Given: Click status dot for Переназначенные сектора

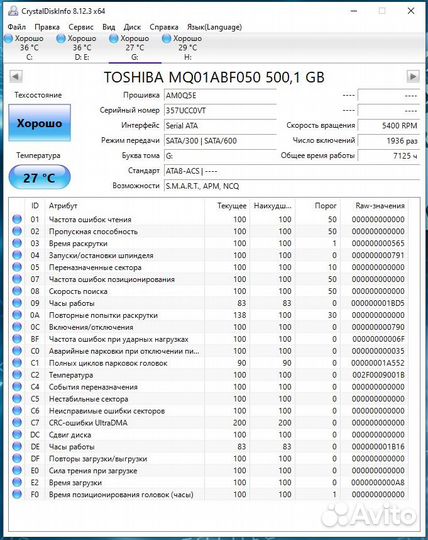Looking at the screenshot, I should click(x=17, y=267).
